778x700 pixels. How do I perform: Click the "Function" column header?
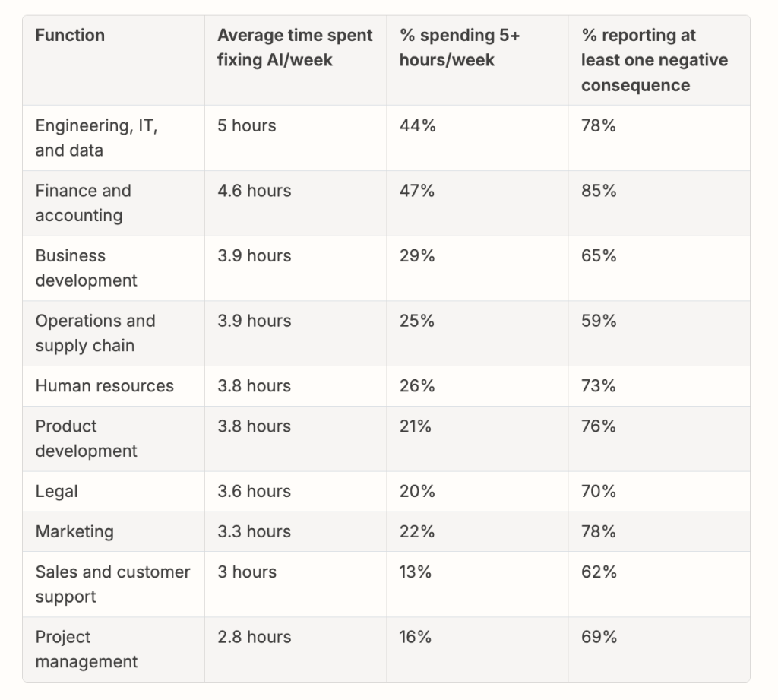pos(70,35)
